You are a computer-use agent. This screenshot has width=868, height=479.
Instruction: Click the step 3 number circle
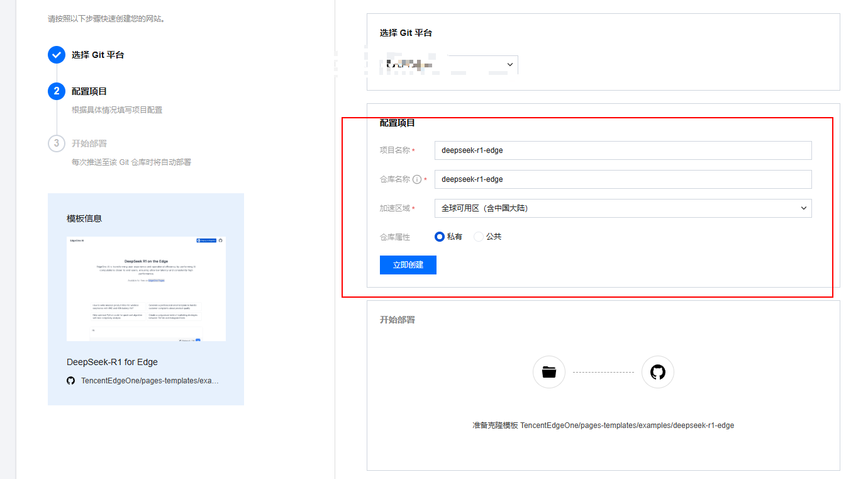(57, 144)
